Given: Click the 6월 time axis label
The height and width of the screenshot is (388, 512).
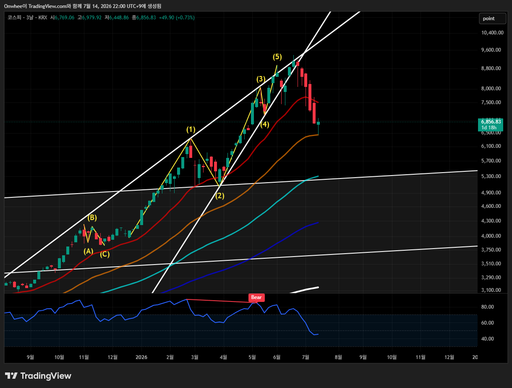Looking at the screenshot, I should (x=277, y=357).
